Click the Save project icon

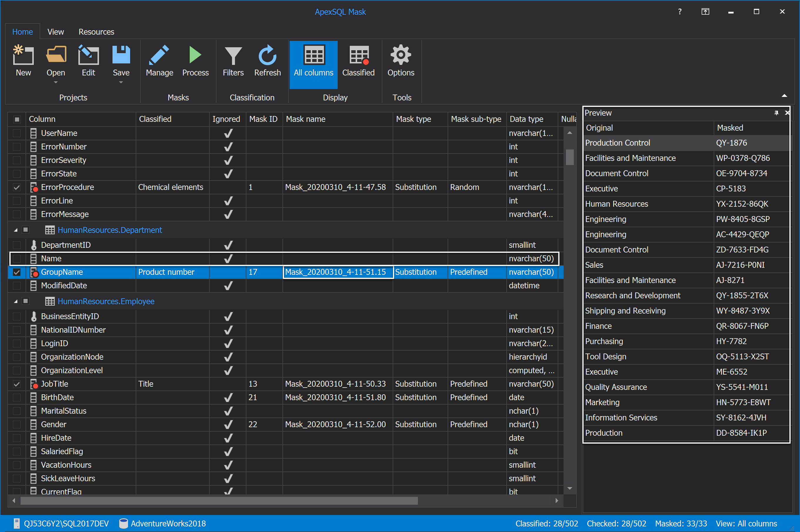click(x=121, y=55)
